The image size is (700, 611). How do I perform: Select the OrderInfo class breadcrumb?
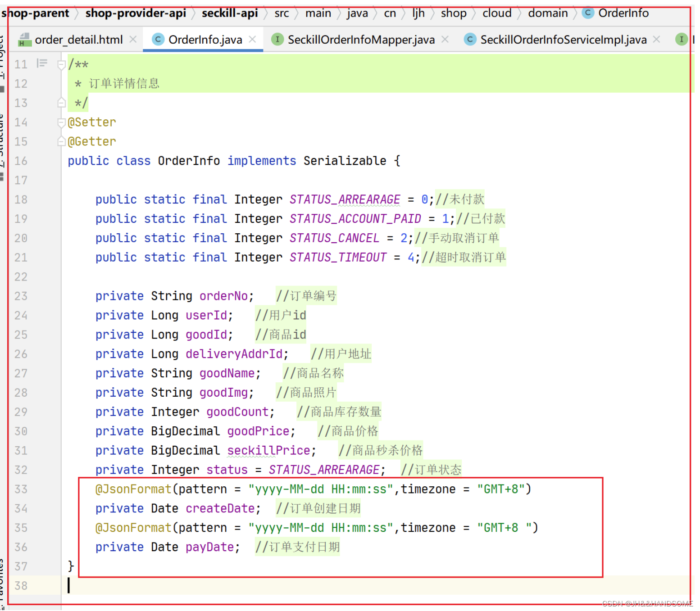pyautogui.click(x=623, y=14)
